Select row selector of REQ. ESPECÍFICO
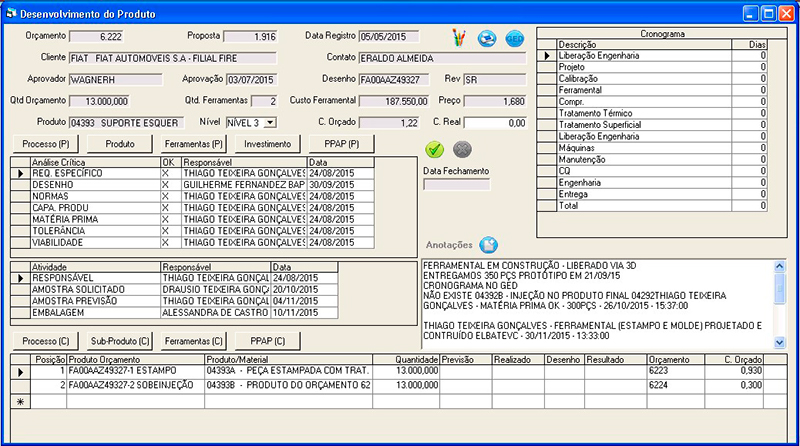The image size is (800, 446). coord(20,174)
